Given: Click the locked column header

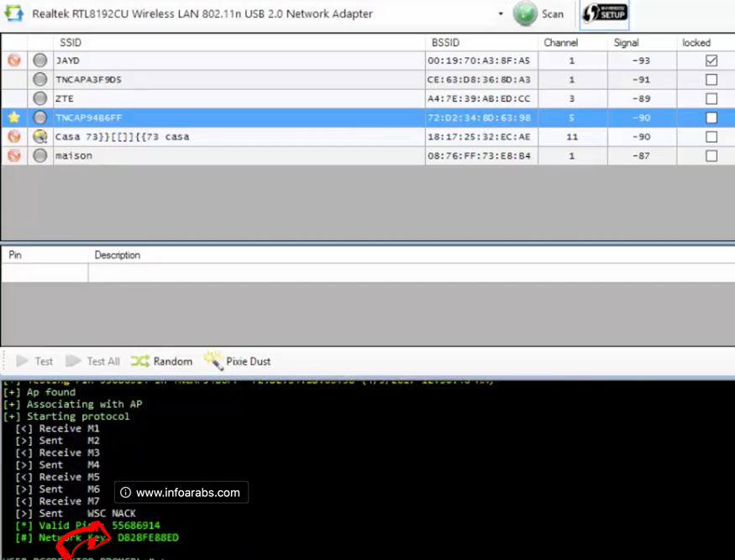Looking at the screenshot, I should [x=696, y=43].
